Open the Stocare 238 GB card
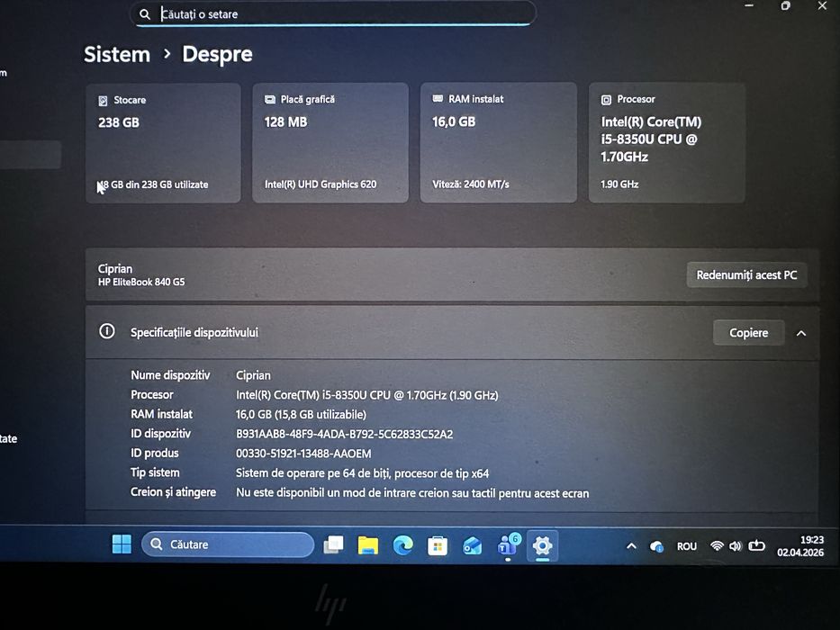The height and width of the screenshot is (630, 840). (x=163, y=143)
